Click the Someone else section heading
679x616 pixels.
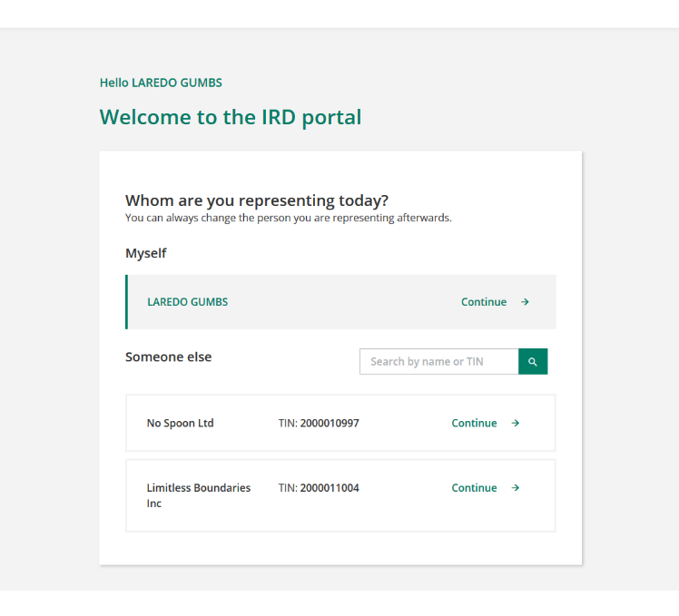point(169,357)
